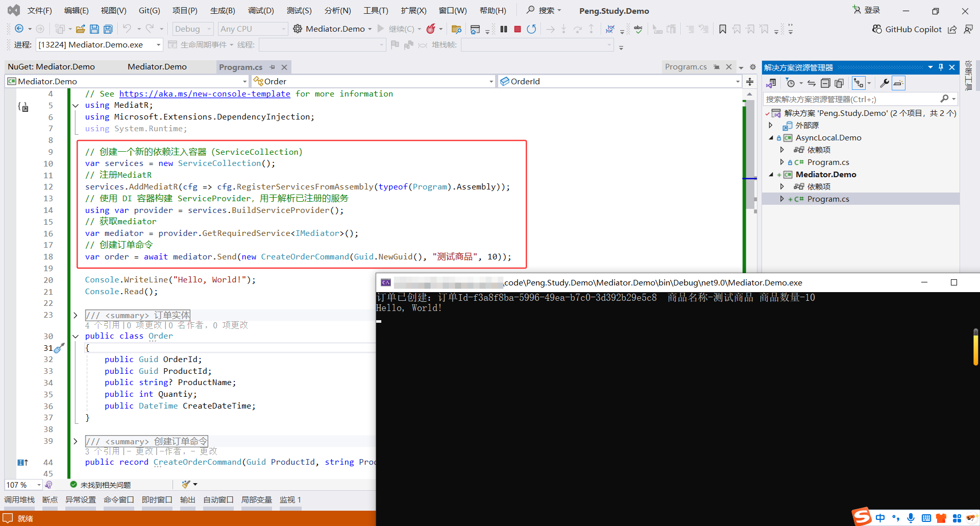Open the Debug configuration dropdown
Image resolution: width=980 pixels, height=526 pixels.
(x=192, y=29)
